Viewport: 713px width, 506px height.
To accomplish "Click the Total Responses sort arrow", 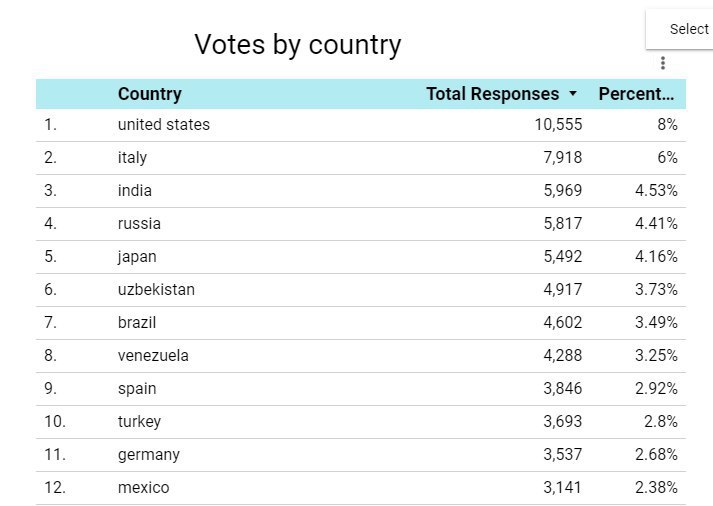I will click(573, 94).
